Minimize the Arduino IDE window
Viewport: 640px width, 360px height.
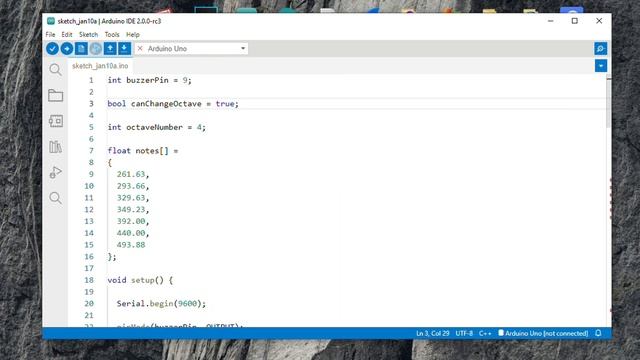[x=551, y=21]
